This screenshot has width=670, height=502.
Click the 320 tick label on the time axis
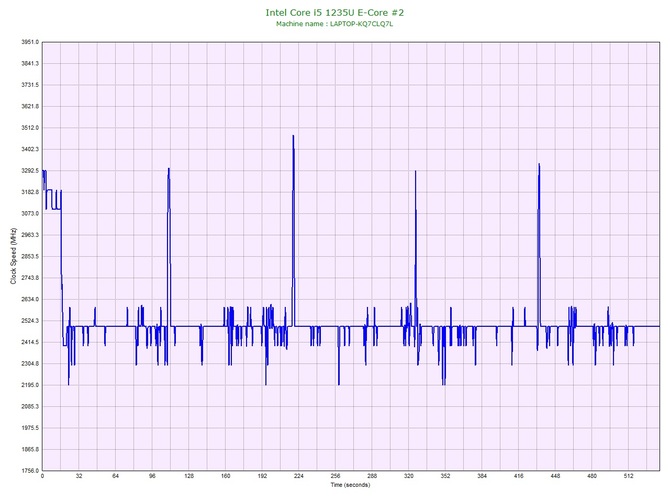(409, 476)
